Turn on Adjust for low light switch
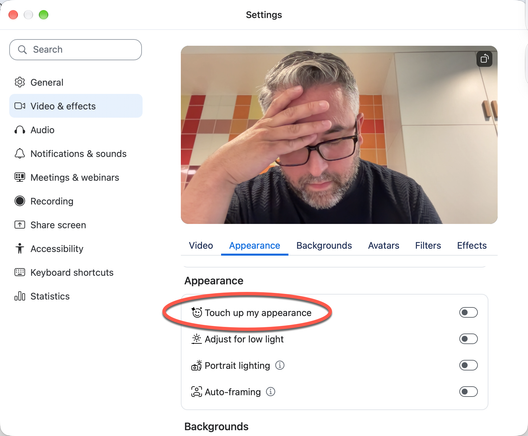 pos(468,339)
